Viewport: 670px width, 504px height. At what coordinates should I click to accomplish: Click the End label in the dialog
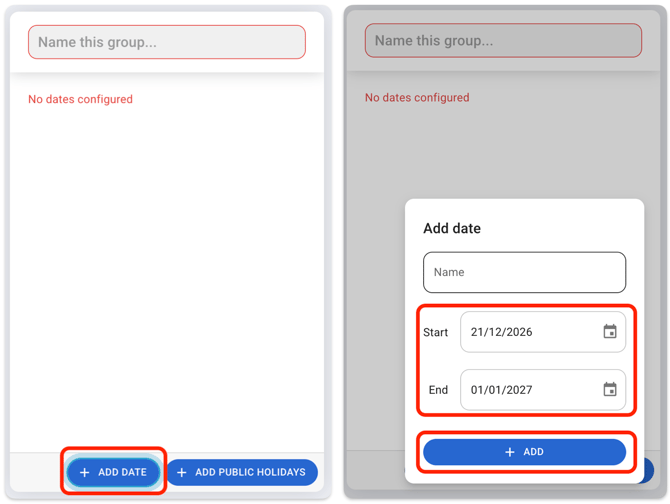click(438, 390)
